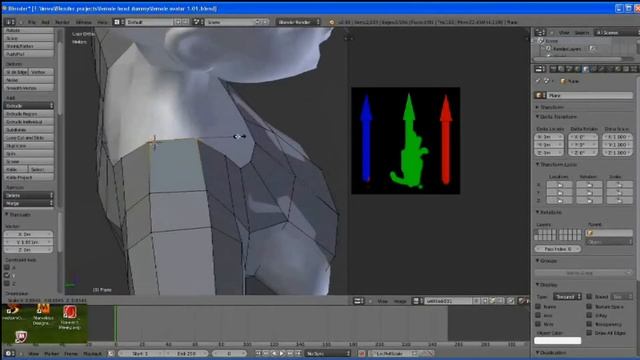
Task: Open the image editor type selector icon
Action: click(358, 301)
